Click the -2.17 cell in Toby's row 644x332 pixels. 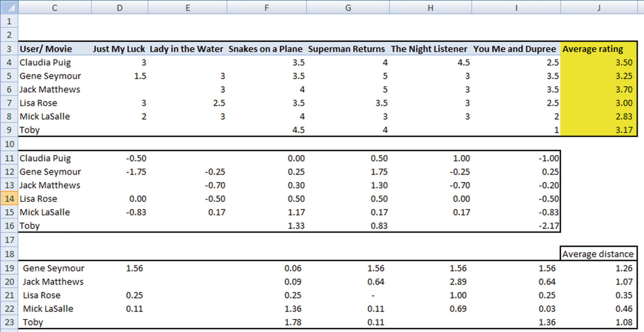coord(548,226)
